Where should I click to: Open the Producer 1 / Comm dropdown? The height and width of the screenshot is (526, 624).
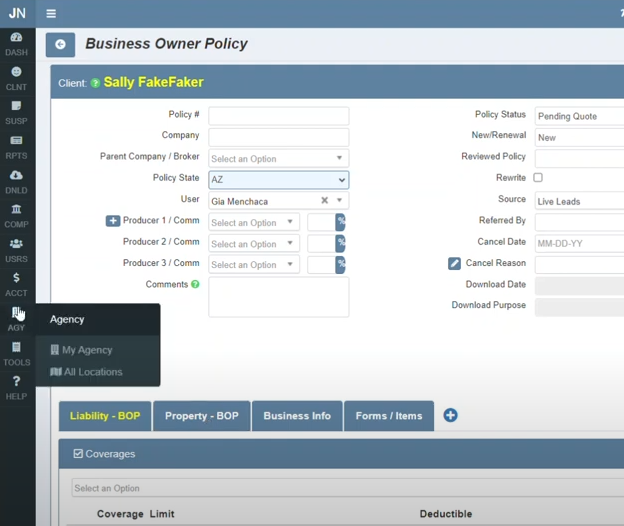click(x=254, y=223)
